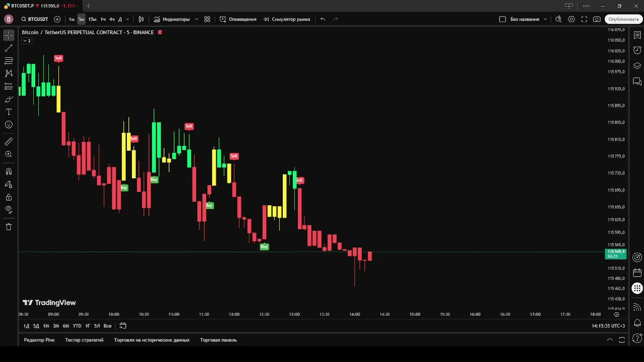Open the dotted grid panel in sidebar
This screenshot has width=644, height=362.
click(x=637, y=289)
